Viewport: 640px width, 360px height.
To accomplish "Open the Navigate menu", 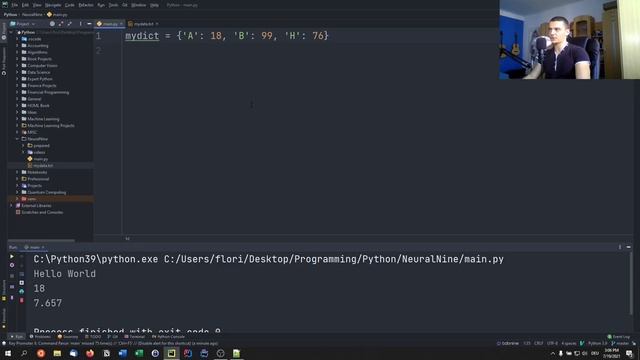I will click(53, 5).
